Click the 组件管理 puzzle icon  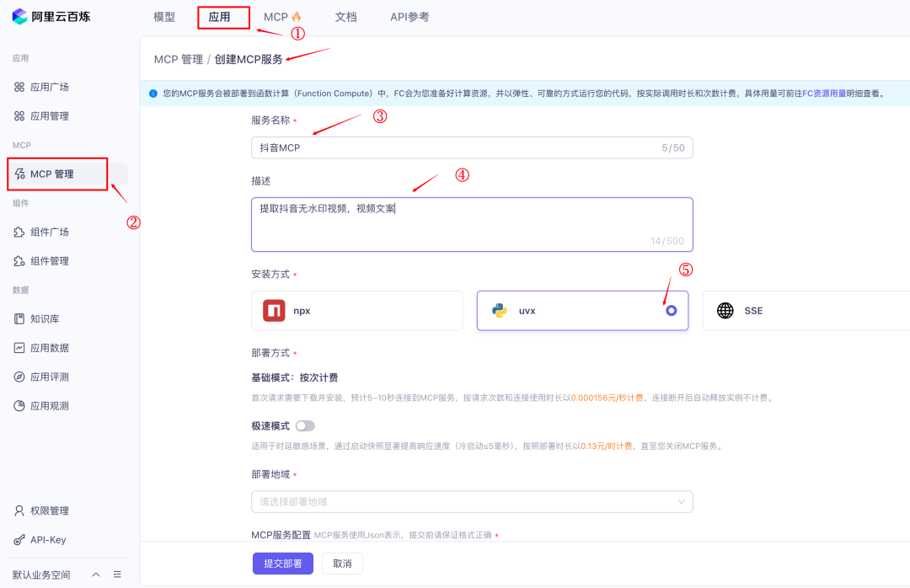[19, 261]
